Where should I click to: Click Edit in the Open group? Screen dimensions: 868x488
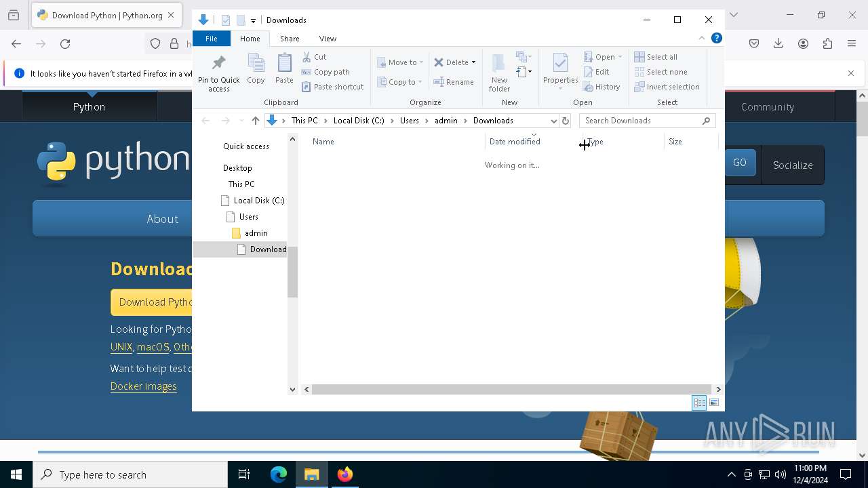point(596,72)
